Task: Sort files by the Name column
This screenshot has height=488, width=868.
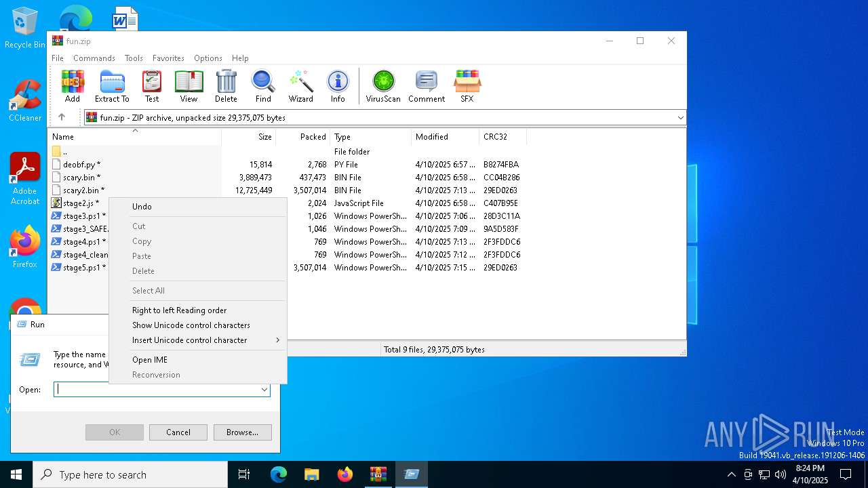Action: tap(135, 137)
